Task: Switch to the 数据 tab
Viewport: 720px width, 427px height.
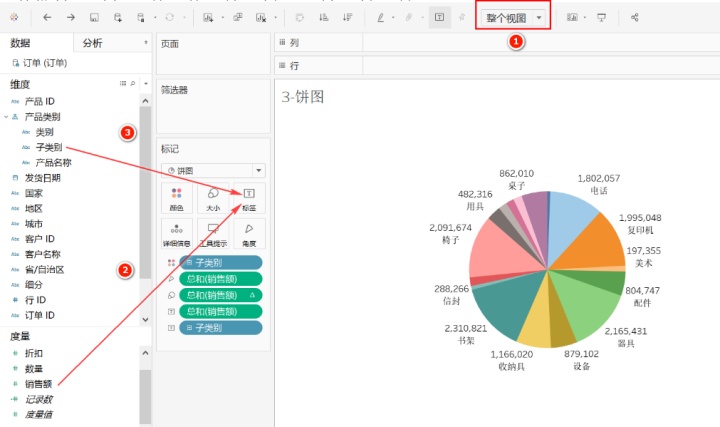Action: point(20,43)
